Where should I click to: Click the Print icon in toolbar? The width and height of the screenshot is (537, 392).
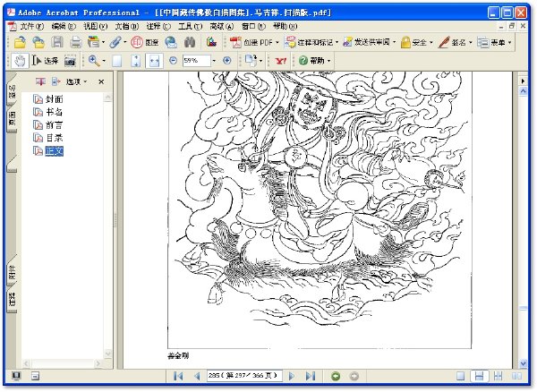[x=76, y=42]
